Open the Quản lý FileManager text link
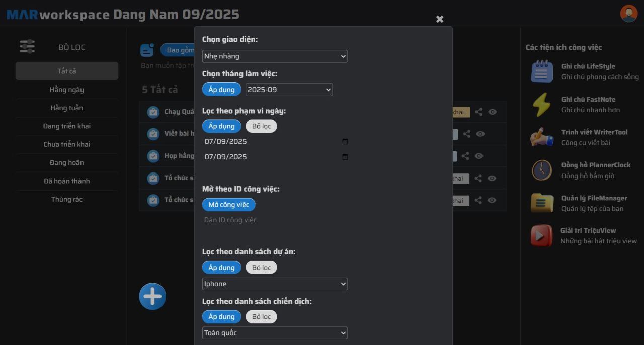 point(594,198)
